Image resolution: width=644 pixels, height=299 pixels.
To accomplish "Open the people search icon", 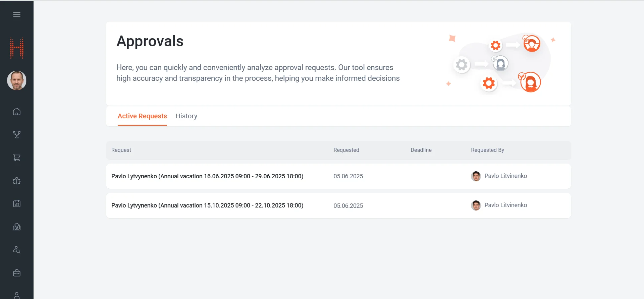I will tap(17, 250).
